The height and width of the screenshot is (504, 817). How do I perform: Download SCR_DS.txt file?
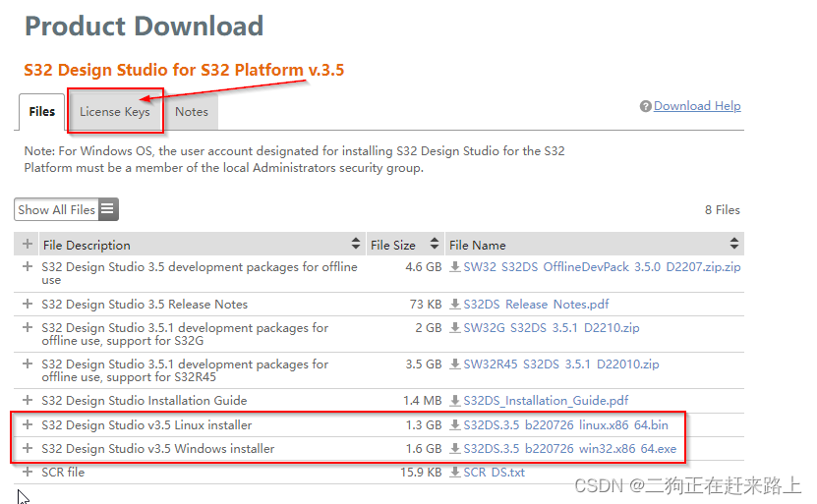coord(494,473)
